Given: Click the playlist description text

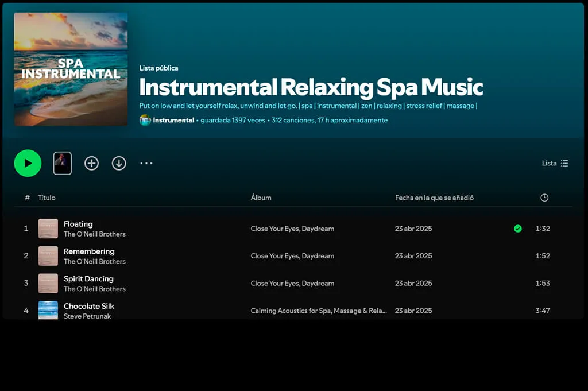Looking at the screenshot, I should [x=308, y=106].
